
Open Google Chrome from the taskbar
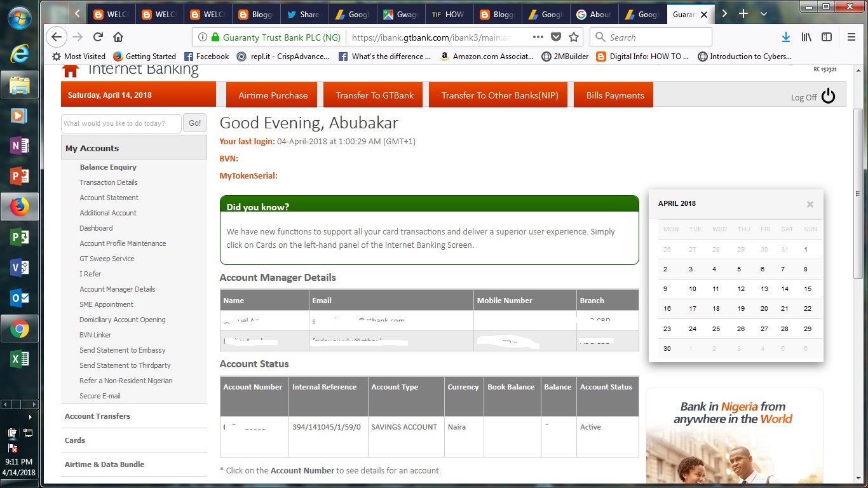click(x=20, y=329)
